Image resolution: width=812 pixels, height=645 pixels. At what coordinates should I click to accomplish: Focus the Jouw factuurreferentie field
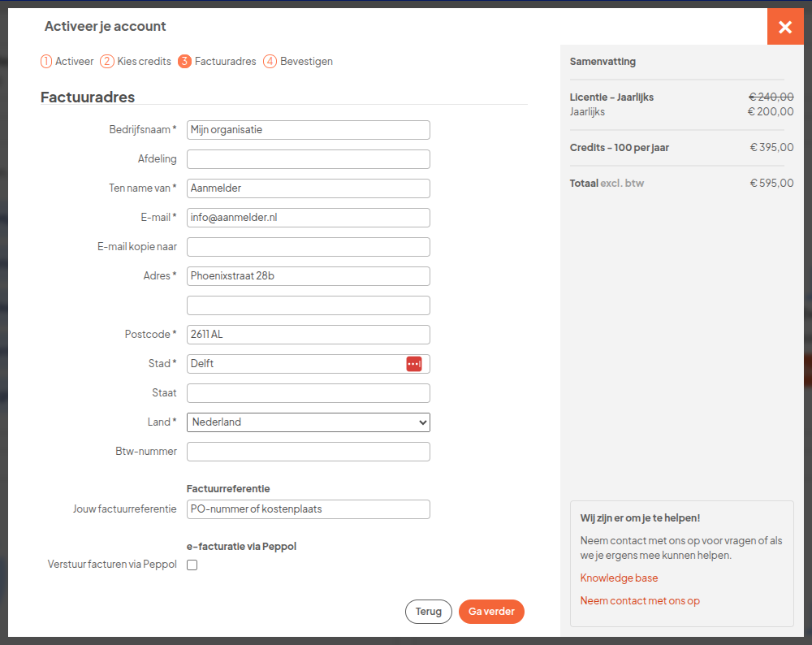pos(309,509)
